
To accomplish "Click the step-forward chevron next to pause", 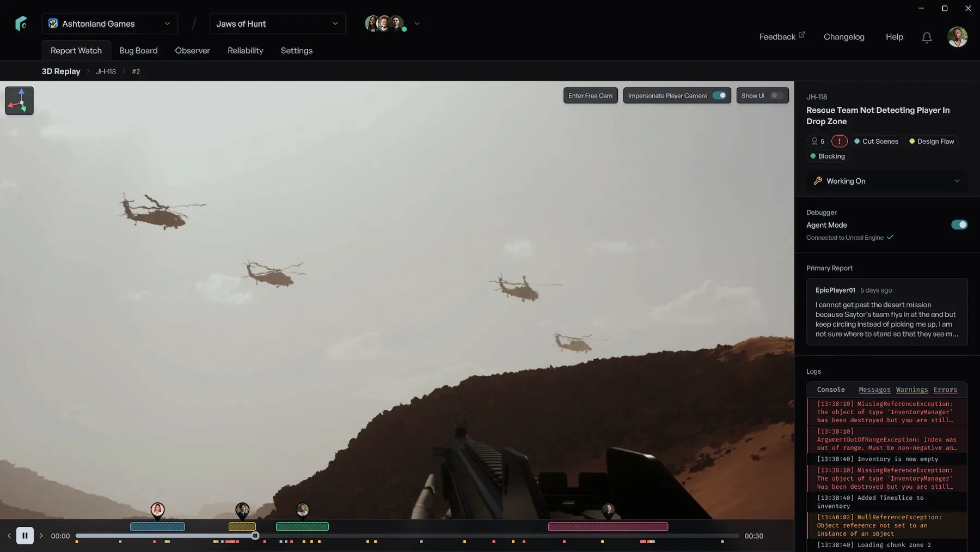I will tap(41, 536).
